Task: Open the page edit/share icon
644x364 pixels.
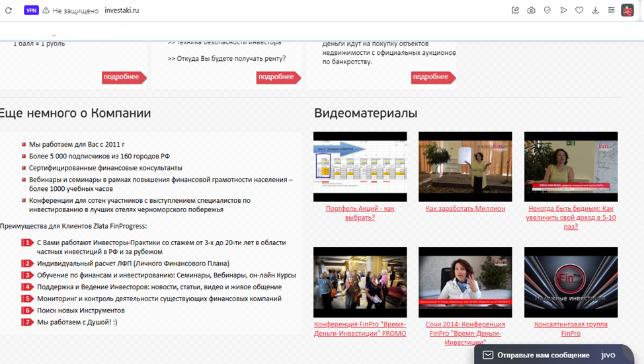Action: pyautogui.click(x=515, y=11)
